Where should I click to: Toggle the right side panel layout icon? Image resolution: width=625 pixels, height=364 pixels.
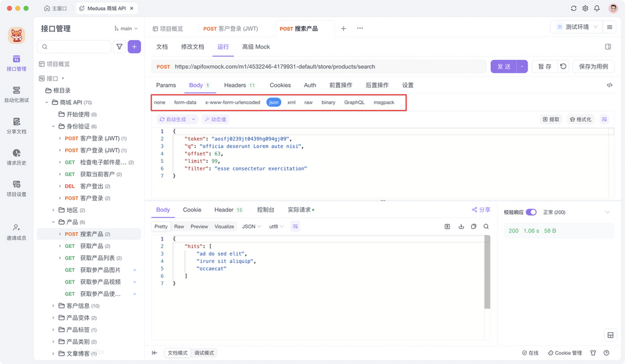608,47
